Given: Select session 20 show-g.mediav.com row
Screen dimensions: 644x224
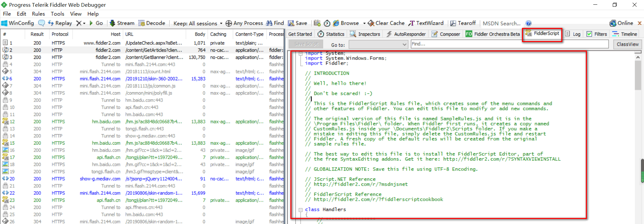Looking at the screenshot, I should [x=143, y=179].
